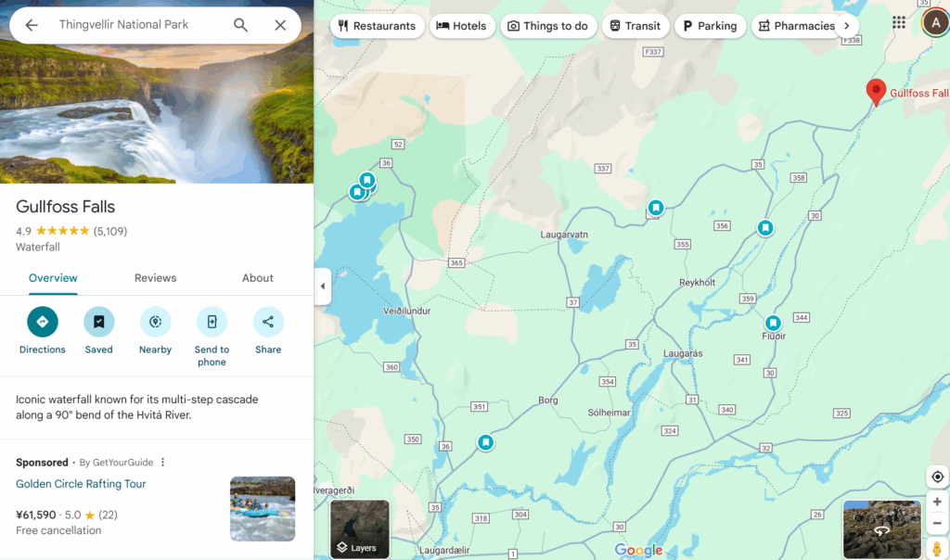Zoom in the map with plus
Viewport: 950px width, 560px height.
(x=937, y=502)
